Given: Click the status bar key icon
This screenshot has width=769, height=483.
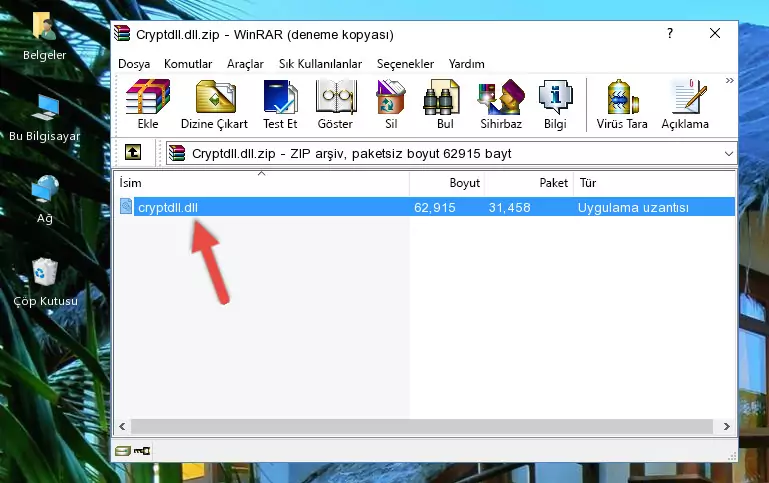Looking at the screenshot, I should click(x=142, y=451).
